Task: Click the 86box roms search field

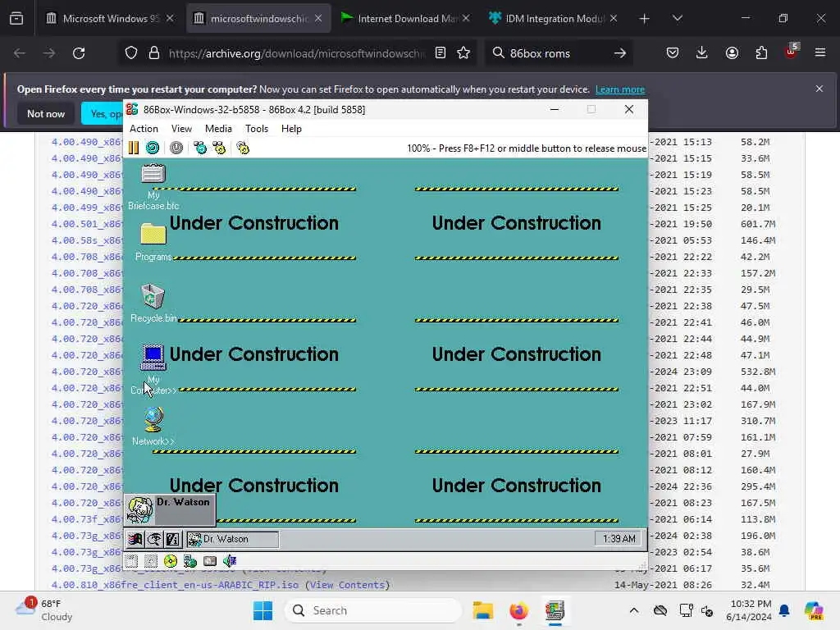Action: tap(558, 53)
